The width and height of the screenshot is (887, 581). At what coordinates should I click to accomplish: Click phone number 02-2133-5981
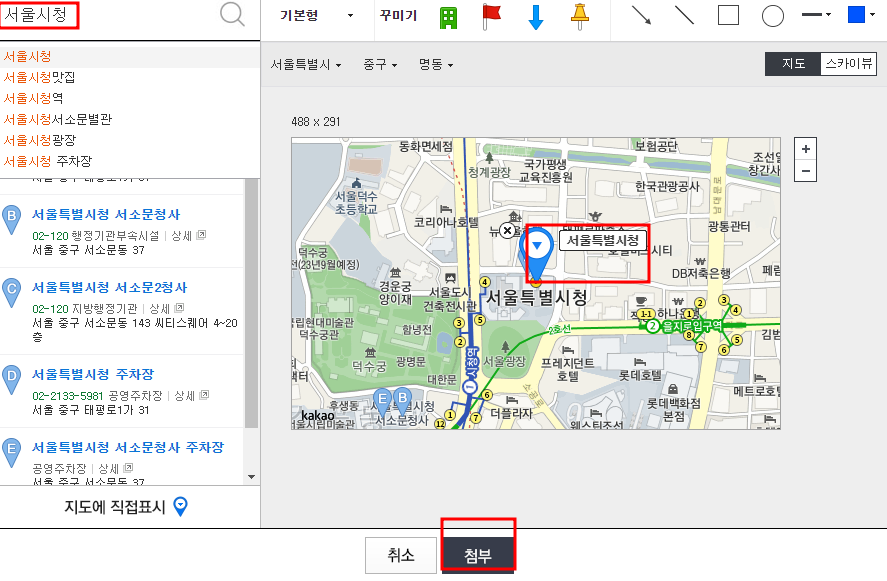point(68,396)
